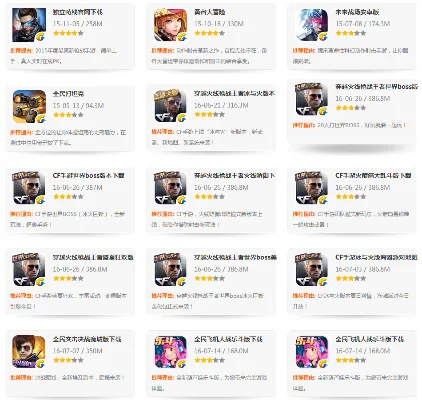Click star rating of the 258M game
This screenshot has width=422, height=400.
(68, 33)
